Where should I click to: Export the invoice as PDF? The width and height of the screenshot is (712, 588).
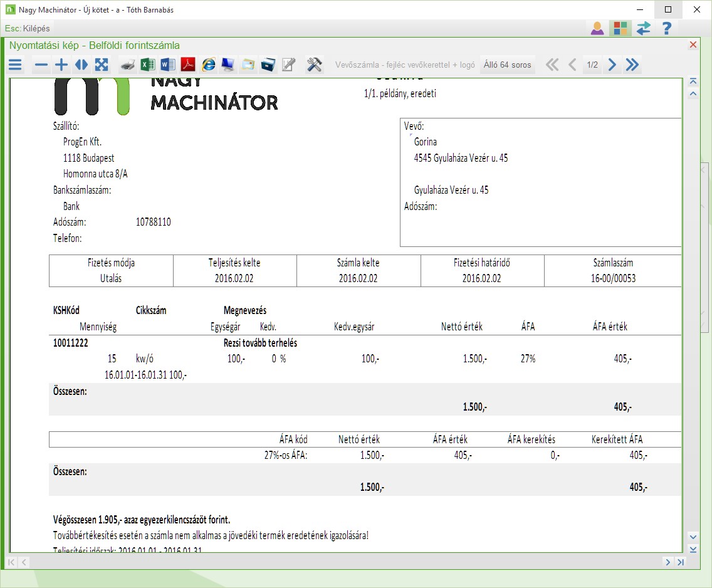pos(188,65)
